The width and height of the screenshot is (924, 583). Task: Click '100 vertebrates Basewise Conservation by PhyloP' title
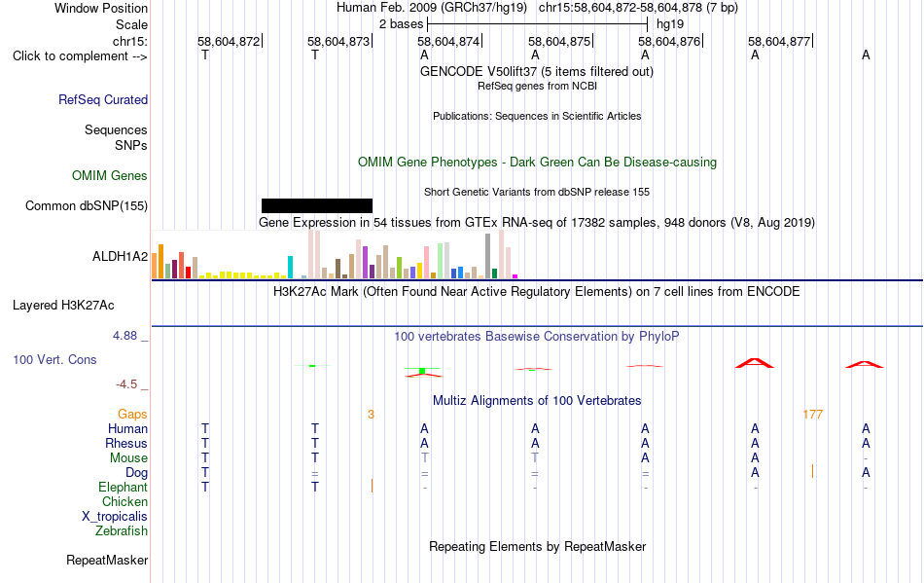click(x=537, y=336)
